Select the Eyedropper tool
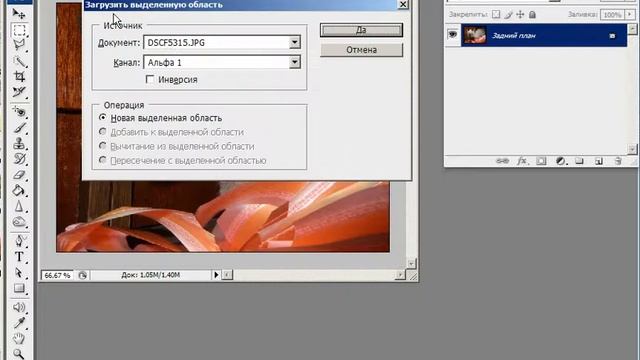Viewport: 640px width, 360px height. tap(19, 323)
